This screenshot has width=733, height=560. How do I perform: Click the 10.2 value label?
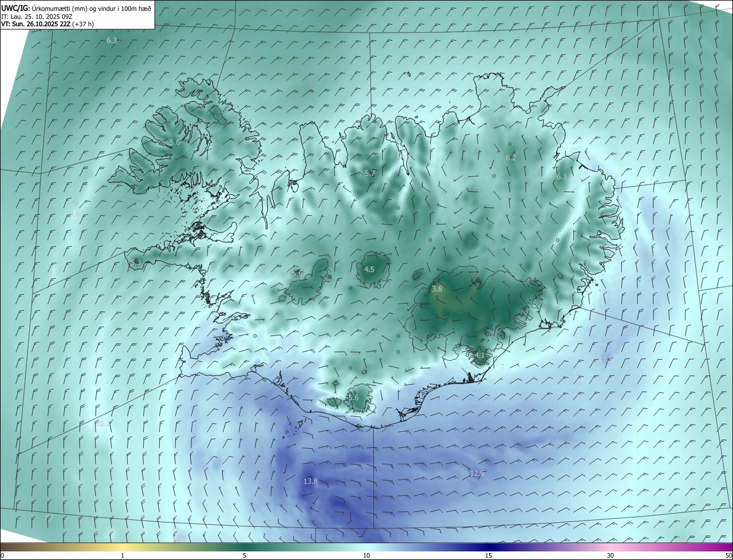pos(103,423)
